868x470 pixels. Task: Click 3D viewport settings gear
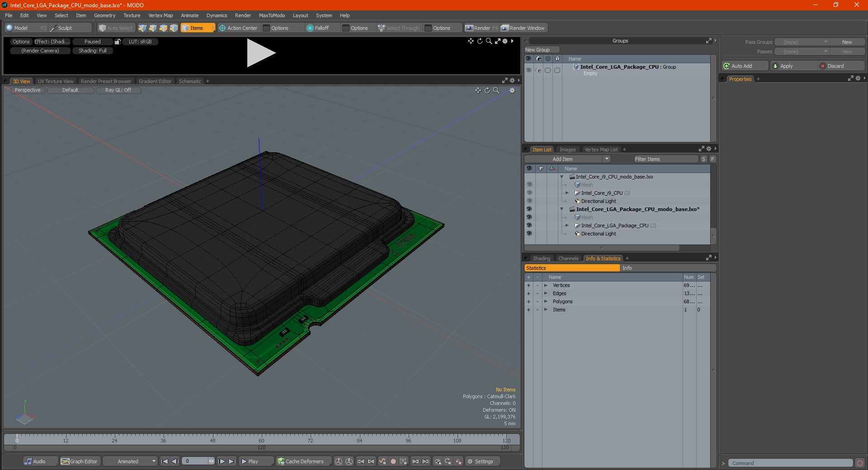pyautogui.click(x=512, y=90)
